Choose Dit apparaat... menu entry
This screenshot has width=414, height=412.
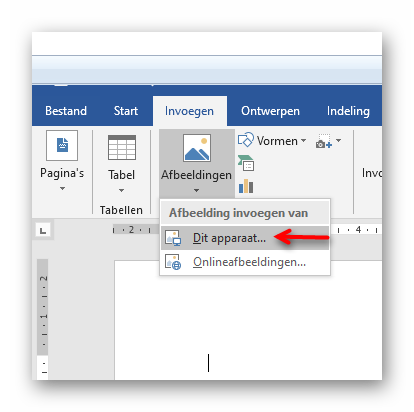tap(245, 238)
